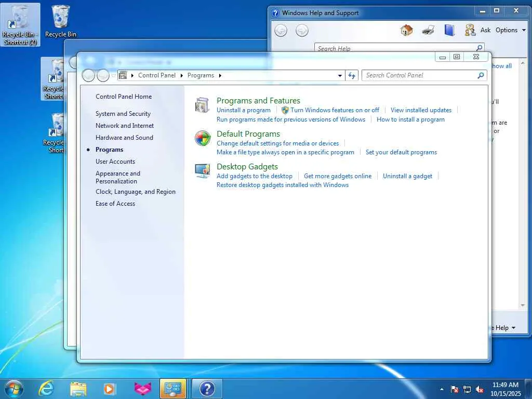Switch to Help and Support taskbar button
Viewport: 532px width, 399px height.
click(x=207, y=389)
